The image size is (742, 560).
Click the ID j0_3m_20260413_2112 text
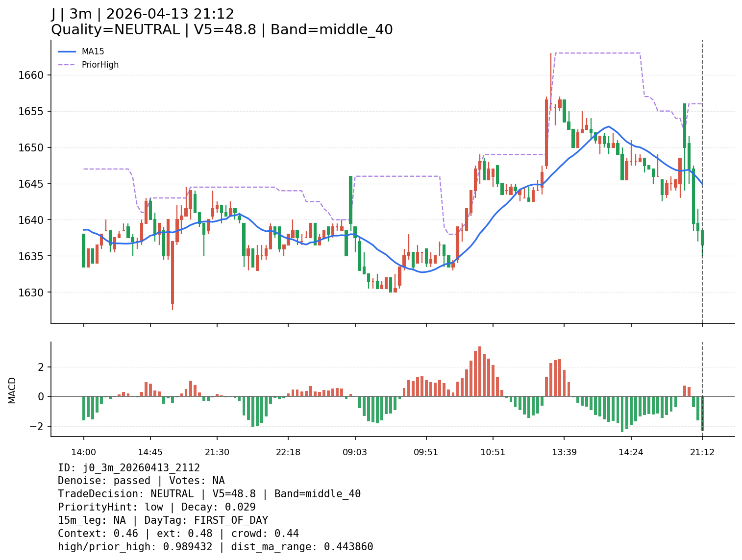129,468
